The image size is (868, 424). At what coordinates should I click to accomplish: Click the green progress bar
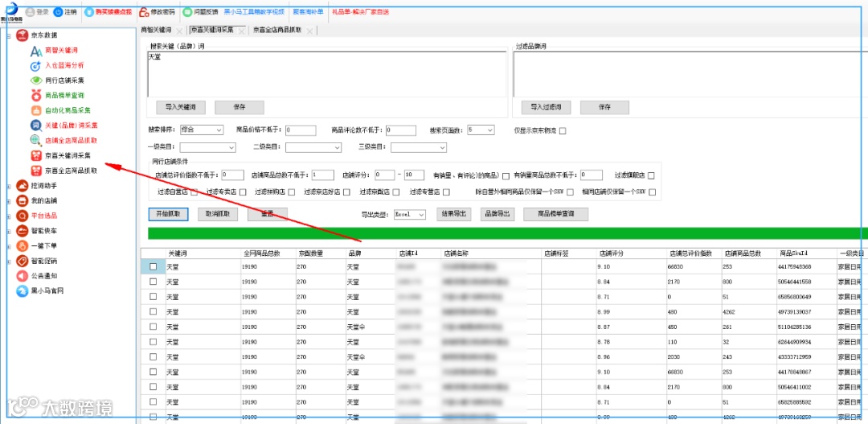[508, 233]
